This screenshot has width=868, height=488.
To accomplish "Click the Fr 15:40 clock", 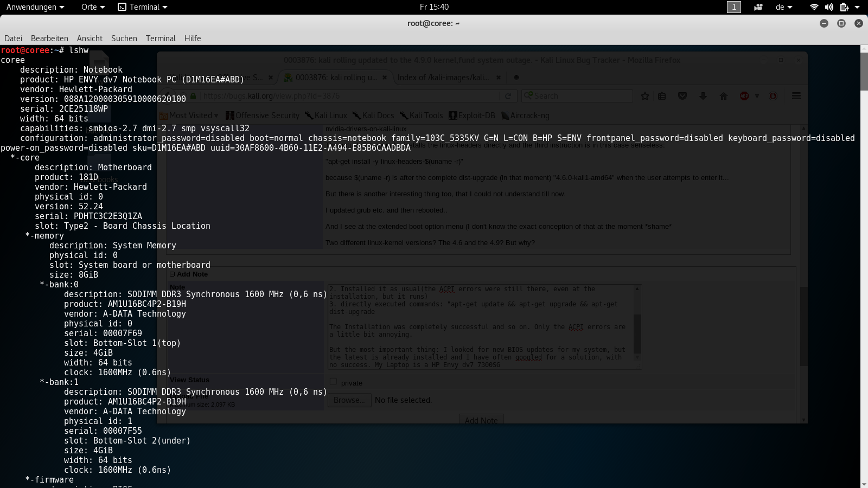I will point(434,7).
